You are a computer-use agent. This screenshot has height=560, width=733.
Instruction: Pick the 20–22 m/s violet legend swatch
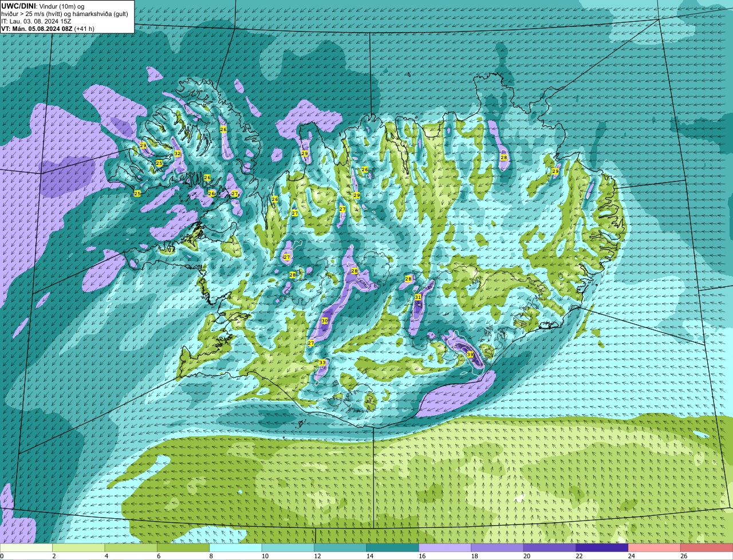(x=550, y=547)
